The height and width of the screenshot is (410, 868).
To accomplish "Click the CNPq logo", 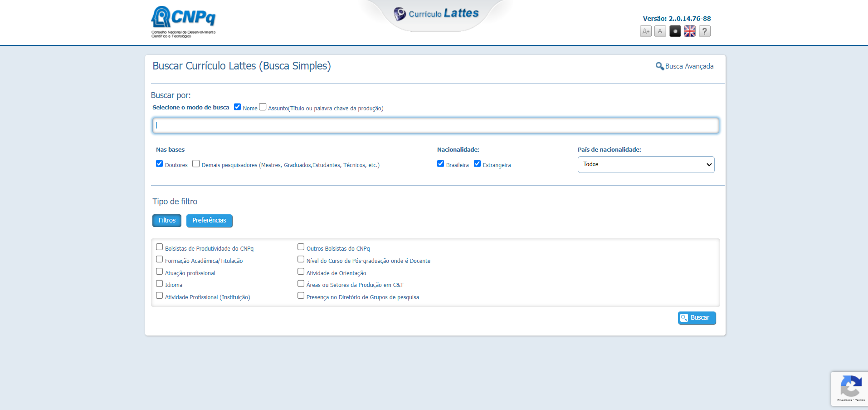I will pos(183,21).
